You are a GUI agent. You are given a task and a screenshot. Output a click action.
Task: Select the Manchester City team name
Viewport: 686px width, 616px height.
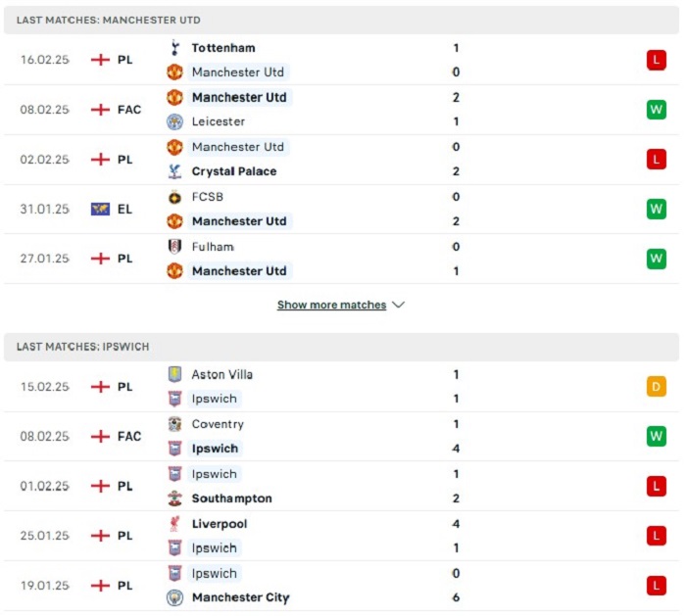point(241,597)
